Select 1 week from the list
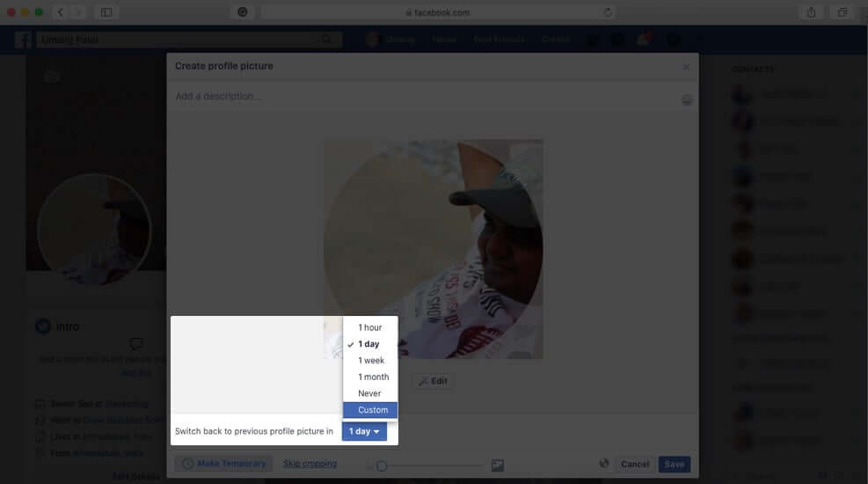This screenshot has width=868, height=484. tap(369, 361)
